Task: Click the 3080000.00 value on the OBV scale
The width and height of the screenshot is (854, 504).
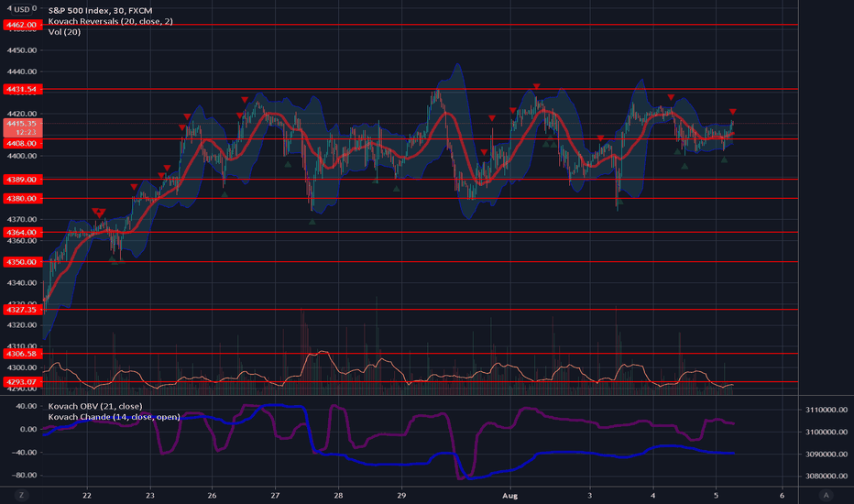Action: click(827, 476)
